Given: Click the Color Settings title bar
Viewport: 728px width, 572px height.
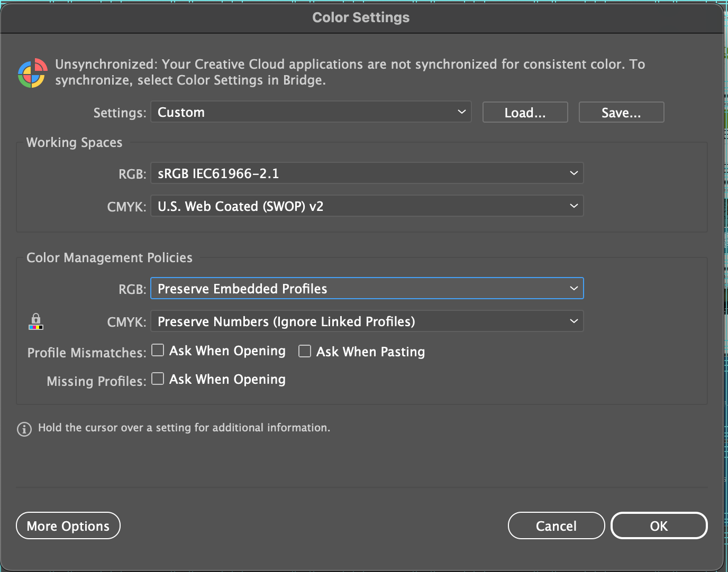Looking at the screenshot, I should point(361,17).
